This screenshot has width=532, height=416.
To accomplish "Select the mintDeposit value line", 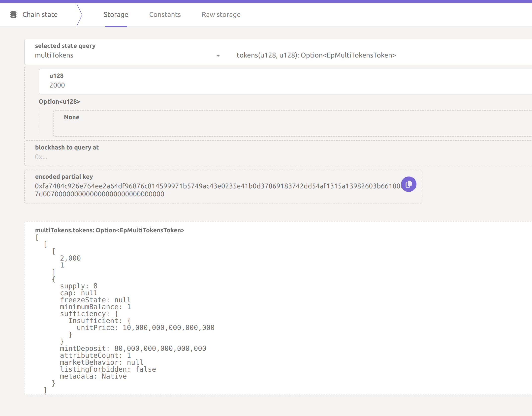I will [x=133, y=348].
